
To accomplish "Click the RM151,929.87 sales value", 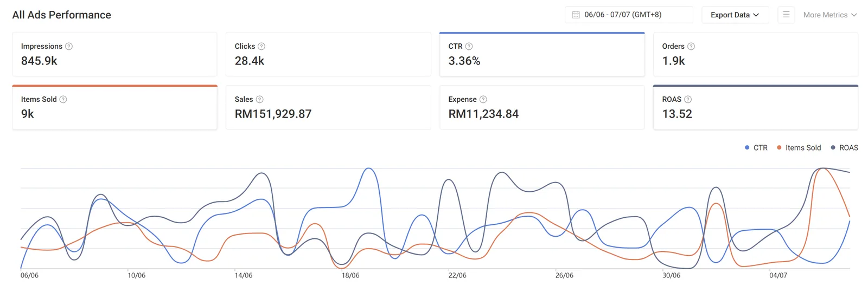I will (273, 114).
